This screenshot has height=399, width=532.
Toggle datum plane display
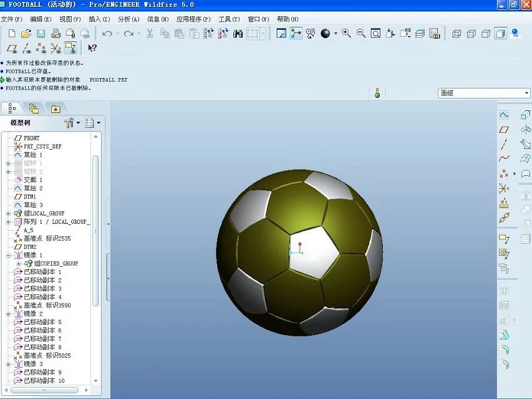pyautogui.click(x=12, y=48)
